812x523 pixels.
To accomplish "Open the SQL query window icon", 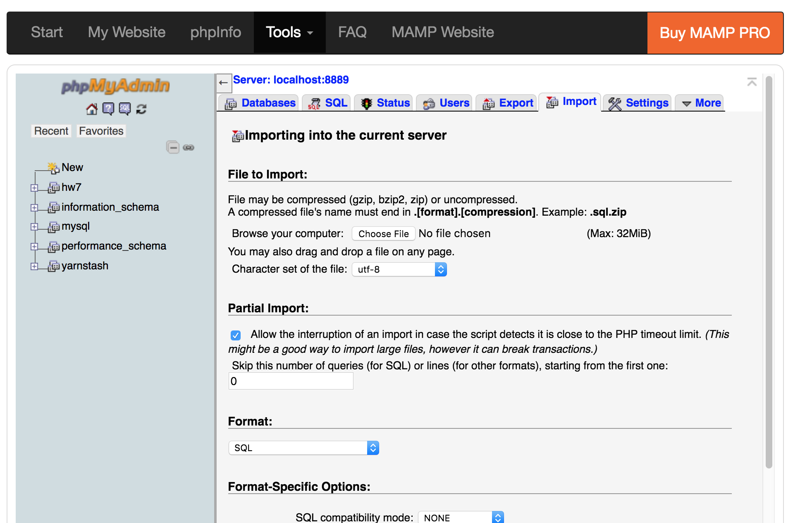I will 124,109.
